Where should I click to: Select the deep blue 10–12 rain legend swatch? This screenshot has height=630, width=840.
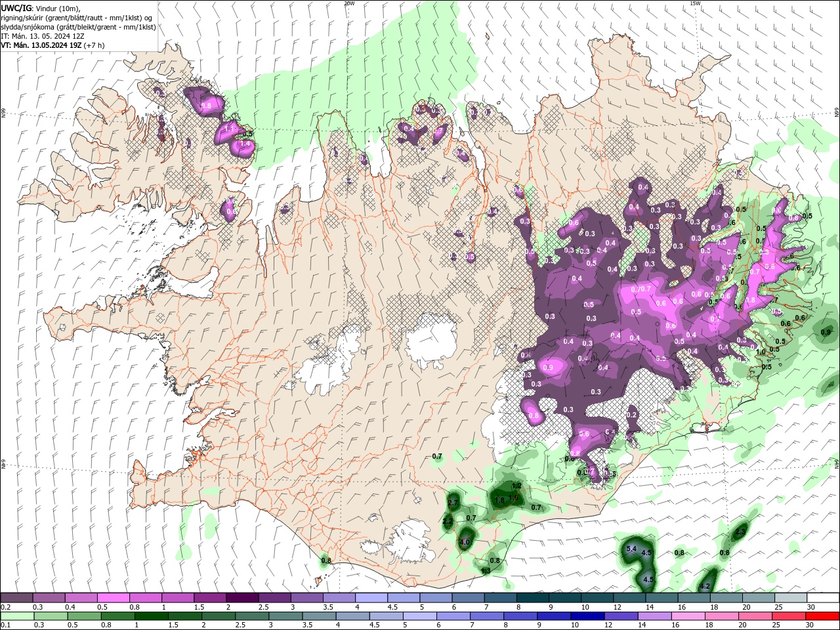[587, 616]
